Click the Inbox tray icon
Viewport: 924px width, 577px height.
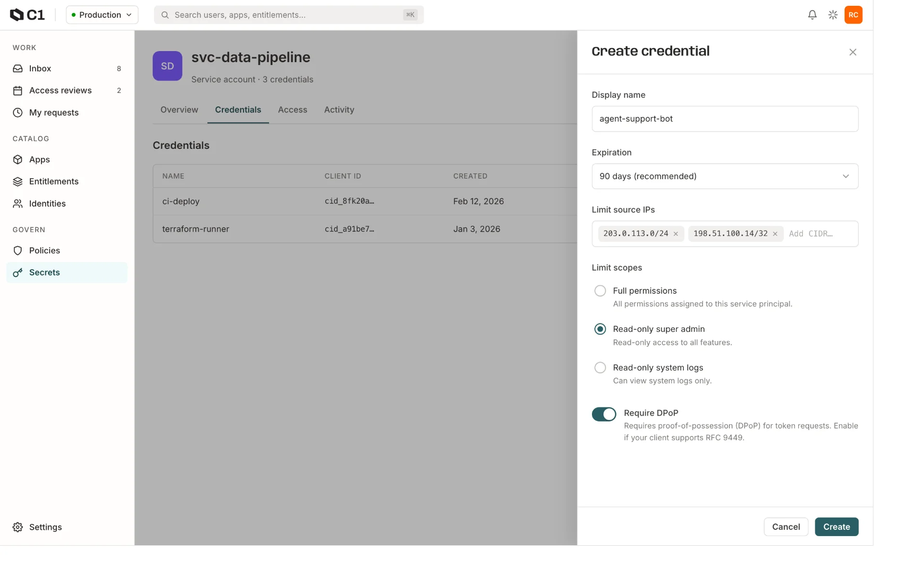[x=18, y=68]
